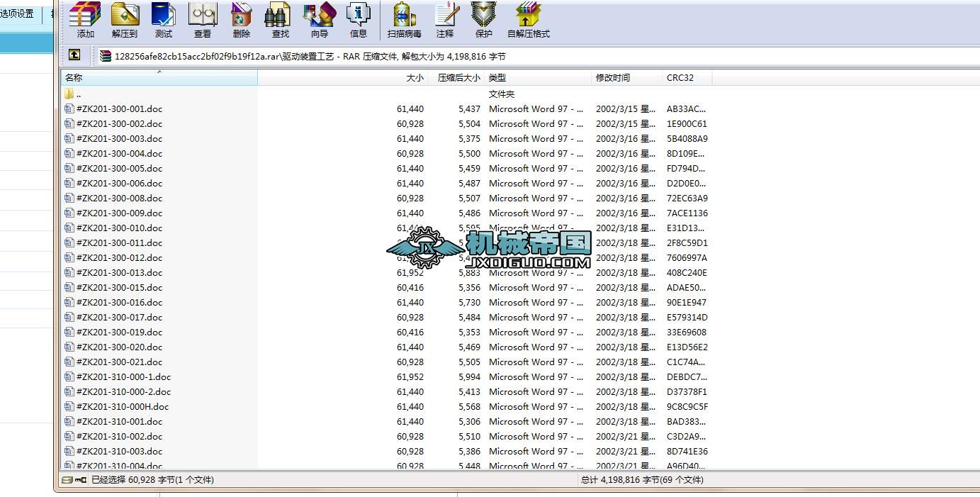
Task: Sort by 大小 column header
Action: (342, 78)
